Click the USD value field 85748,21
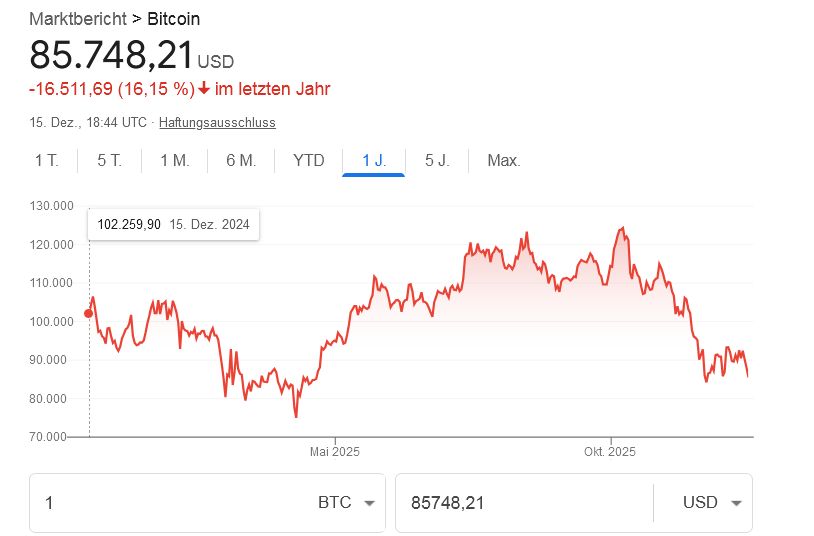 tap(520, 503)
